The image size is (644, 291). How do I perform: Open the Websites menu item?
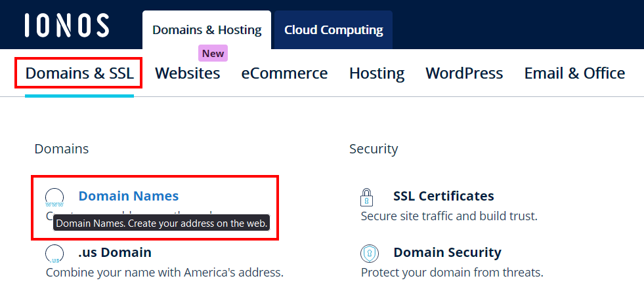[187, 73]
